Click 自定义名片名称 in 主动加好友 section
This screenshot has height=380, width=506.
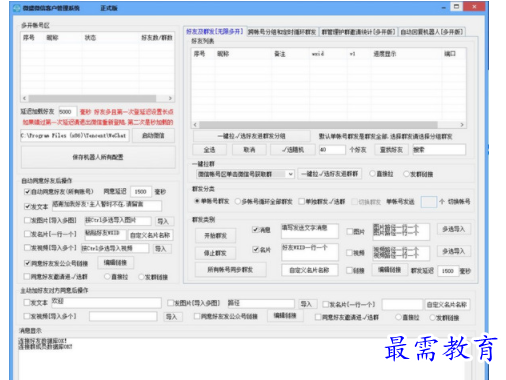(x=446, y=304)
